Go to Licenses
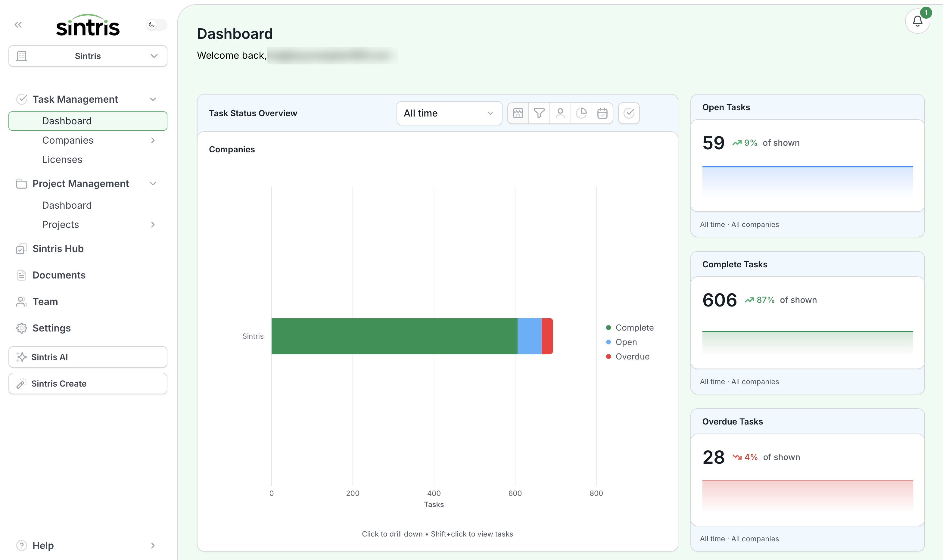Viewport: 943px width, 560px height. (x=62, y=159)
